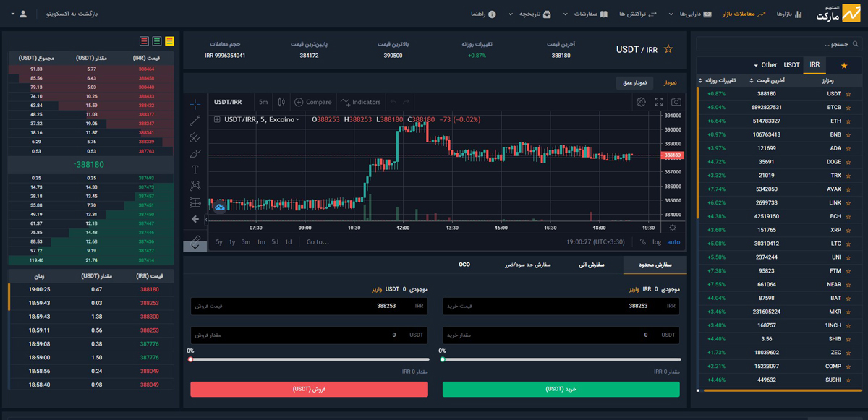Toggle percent scale on chart
The width and height of the screenshot is (868, 420).
642,242
